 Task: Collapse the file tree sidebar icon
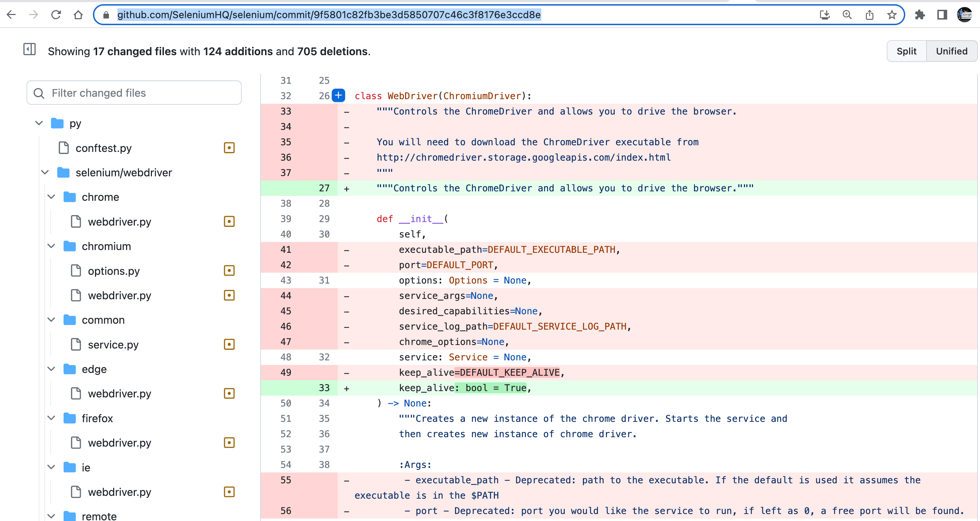click(x=29, y=50)
